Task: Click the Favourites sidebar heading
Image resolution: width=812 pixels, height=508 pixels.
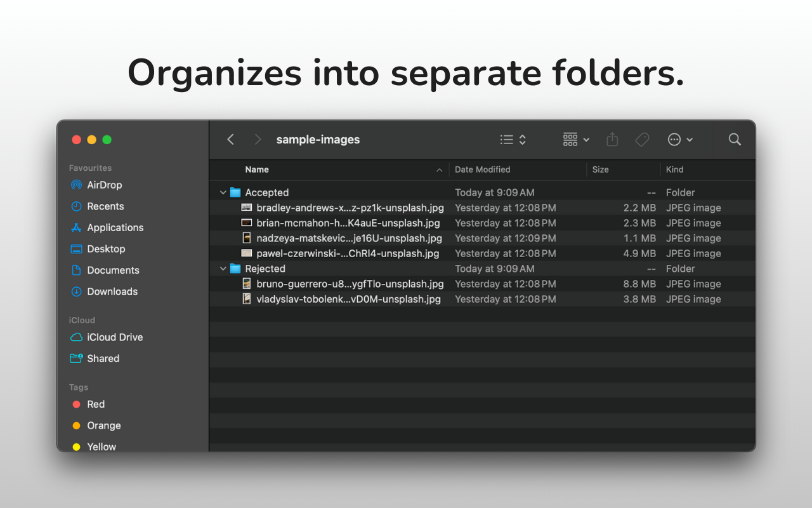Action: [90, 168]
